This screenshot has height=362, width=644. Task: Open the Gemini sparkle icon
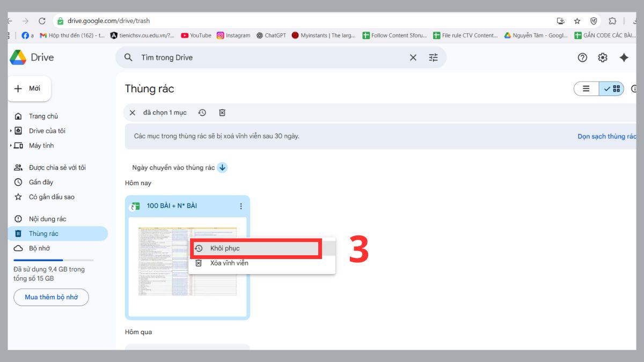click(624, 57)
